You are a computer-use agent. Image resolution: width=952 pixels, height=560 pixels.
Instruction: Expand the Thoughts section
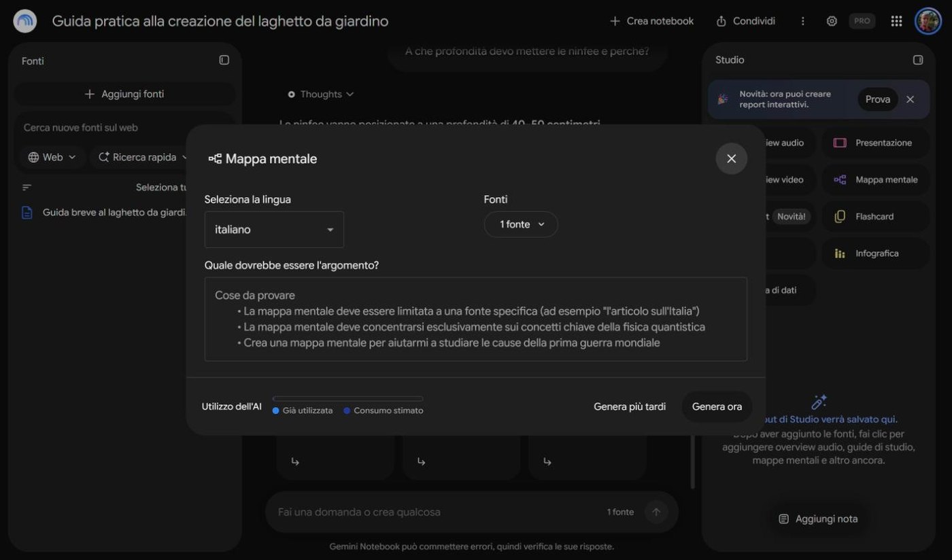(320, 94)
